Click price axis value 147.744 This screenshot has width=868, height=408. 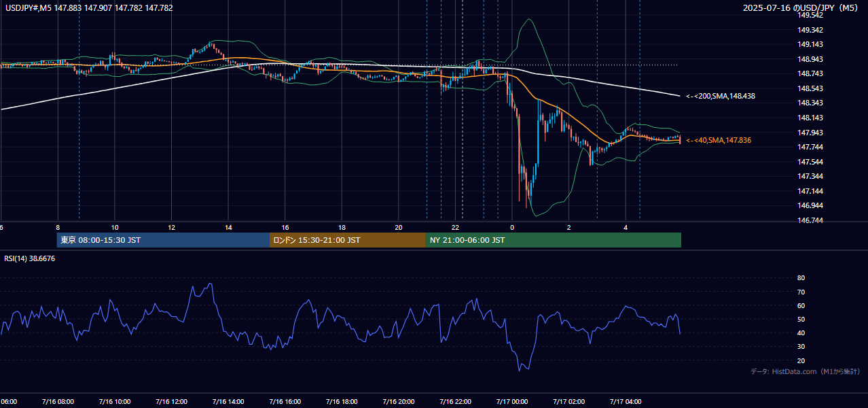point(812,147)
